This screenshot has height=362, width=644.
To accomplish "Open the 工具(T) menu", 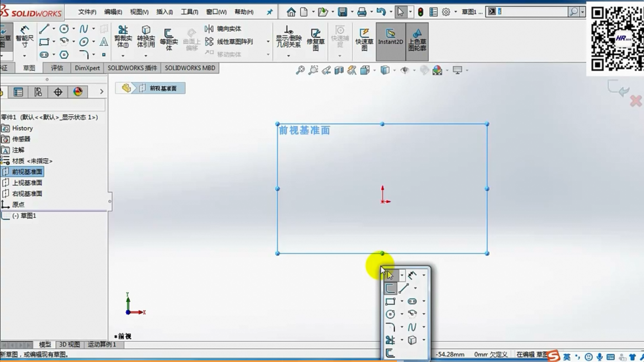I will (x=189, y=12).
